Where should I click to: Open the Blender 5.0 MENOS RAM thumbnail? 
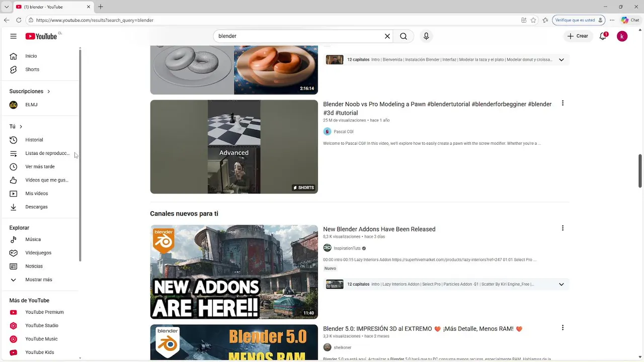(x=234, y=342)
